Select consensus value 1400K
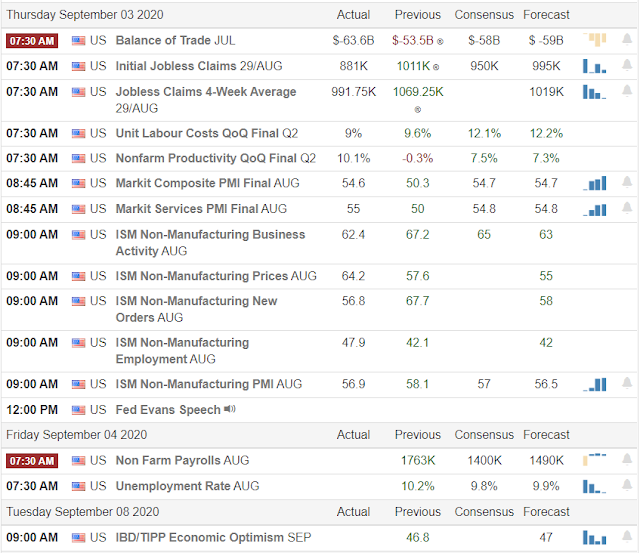This screenshot has height=553, width=640. (484, 461)
